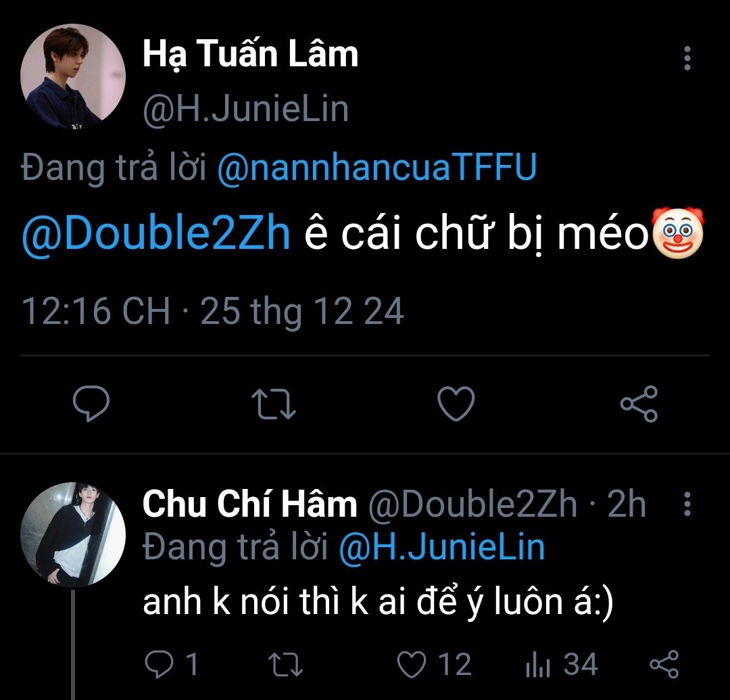This screenshot has width=730, height=700.
Task: Open the @nannhancuaTFFU mention link
Action: 376,167
